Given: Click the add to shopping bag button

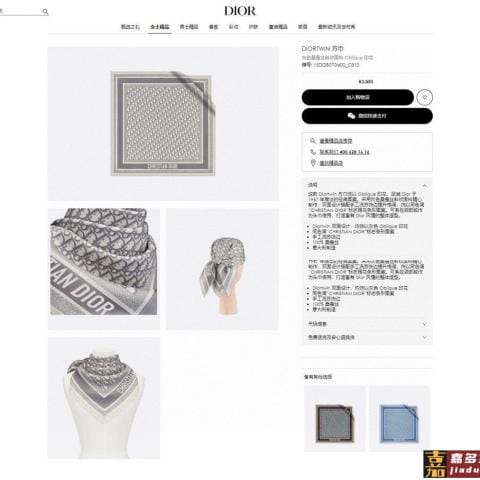Looking at the screenshot, I should (358, 97).
